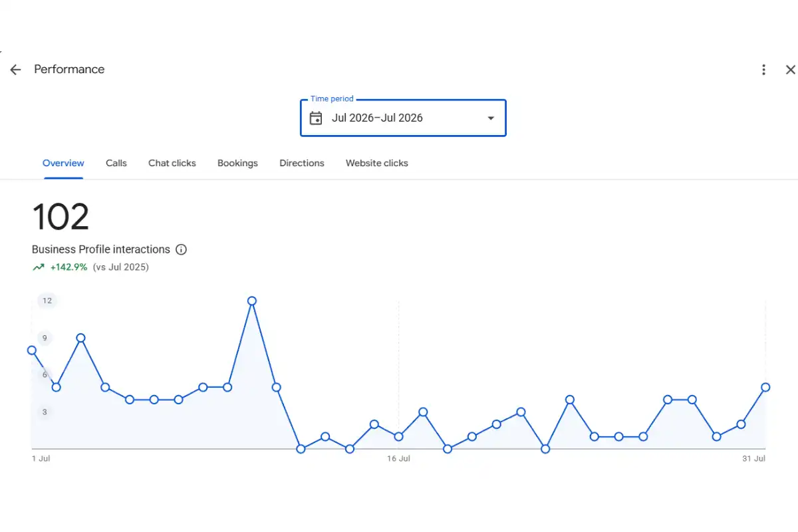Click the last data point at 31 Jul
This screenshot has width=798, height=532.
click(765, 387)
